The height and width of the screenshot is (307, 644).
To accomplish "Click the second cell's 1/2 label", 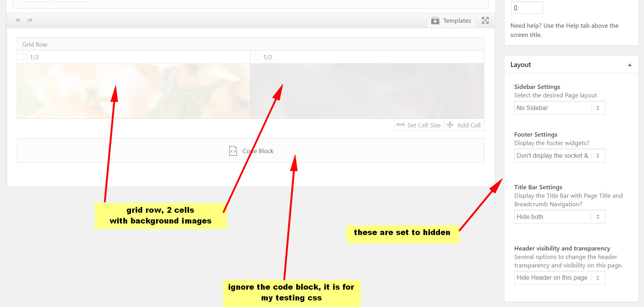I will [267, 57].
